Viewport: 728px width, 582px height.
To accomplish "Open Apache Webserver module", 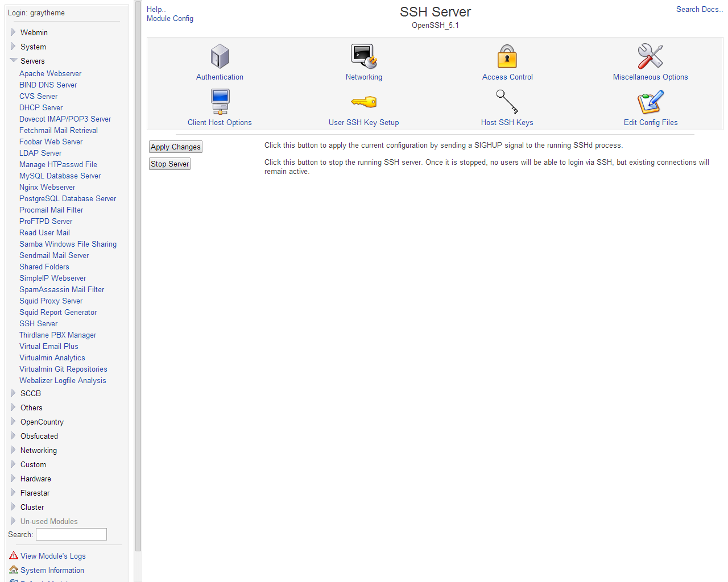I will point(50,73).
